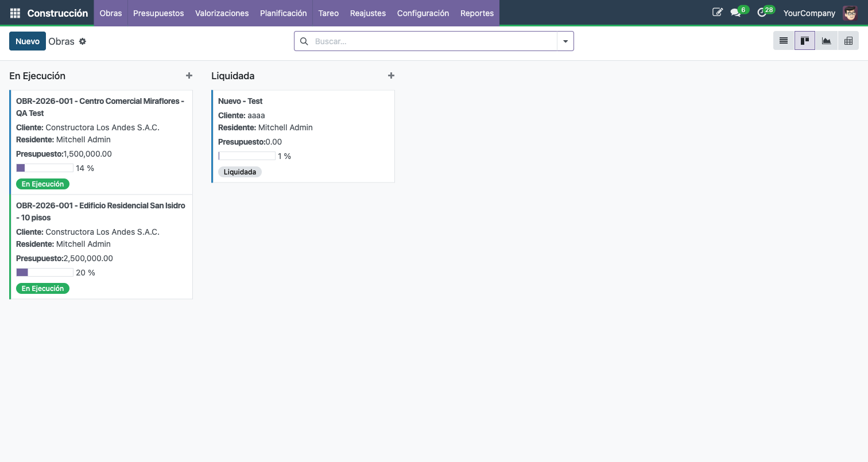Toggle En Ejecución badge on San Isidro card
This screenshot has height=462, width=868.
coord(42,288)
